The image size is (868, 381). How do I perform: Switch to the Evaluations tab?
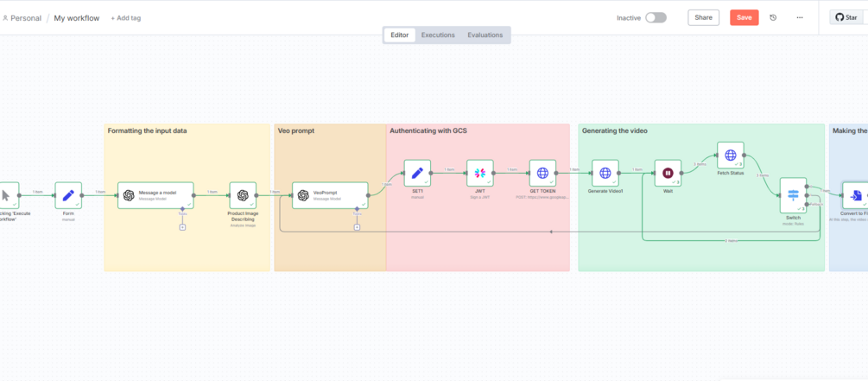tap(485, 35)
